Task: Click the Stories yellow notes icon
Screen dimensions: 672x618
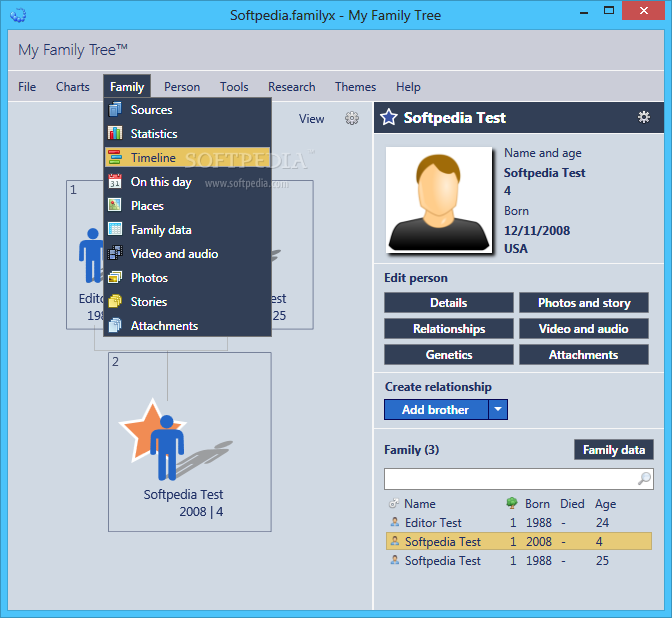Action: 115,301
